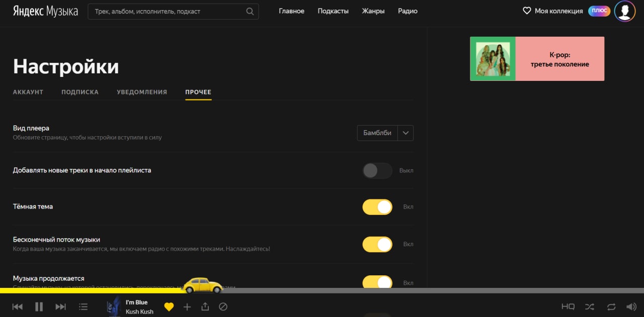Click the yellow Beetle car progress handle
Screen dimensions: 644x317
pos(202,285)
